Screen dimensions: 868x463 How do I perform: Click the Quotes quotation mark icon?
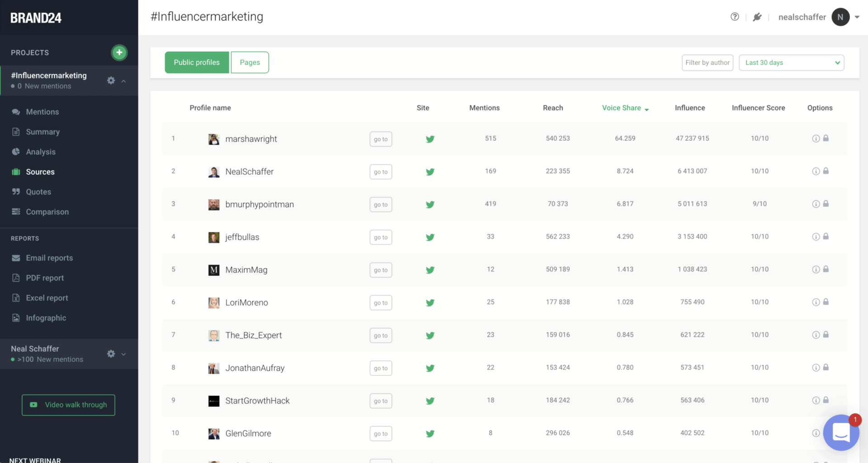pos(16,191)
